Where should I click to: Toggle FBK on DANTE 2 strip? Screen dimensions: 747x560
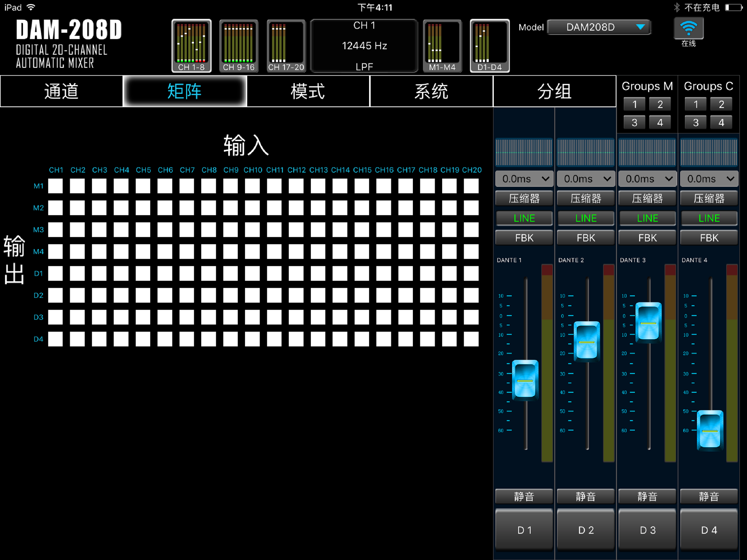click(x=586, y=238)
